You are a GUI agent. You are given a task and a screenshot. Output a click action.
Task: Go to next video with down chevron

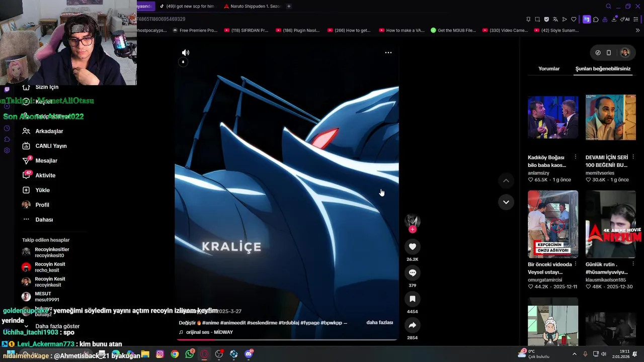(x=506, y=202)
